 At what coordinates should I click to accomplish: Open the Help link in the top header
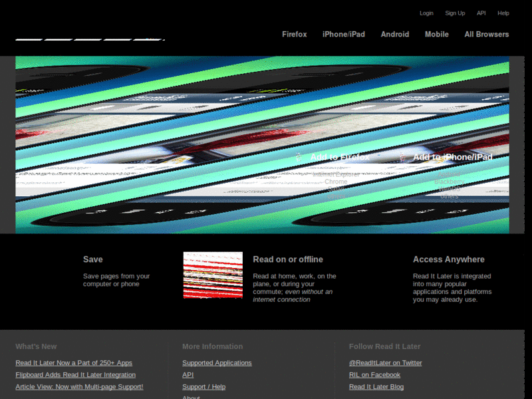point(503,13)
